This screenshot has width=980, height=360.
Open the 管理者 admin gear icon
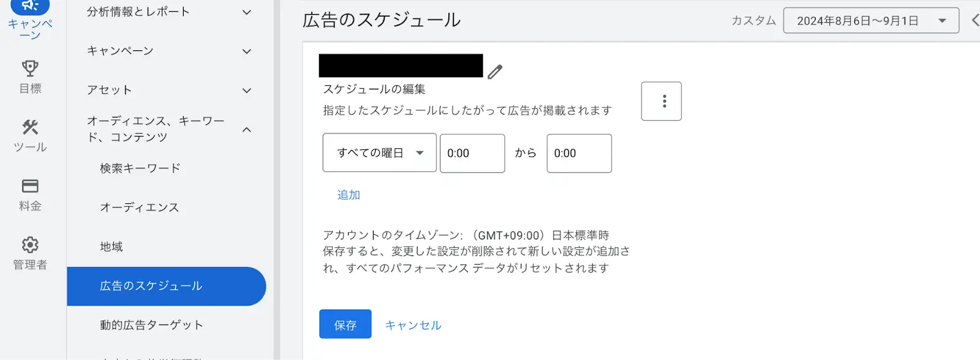point(29,245)
